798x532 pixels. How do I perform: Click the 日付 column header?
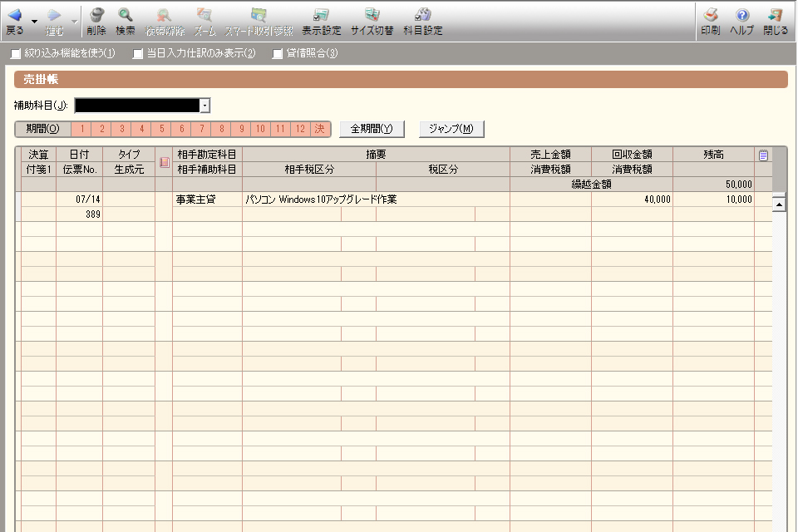click(x=80, y=155)
